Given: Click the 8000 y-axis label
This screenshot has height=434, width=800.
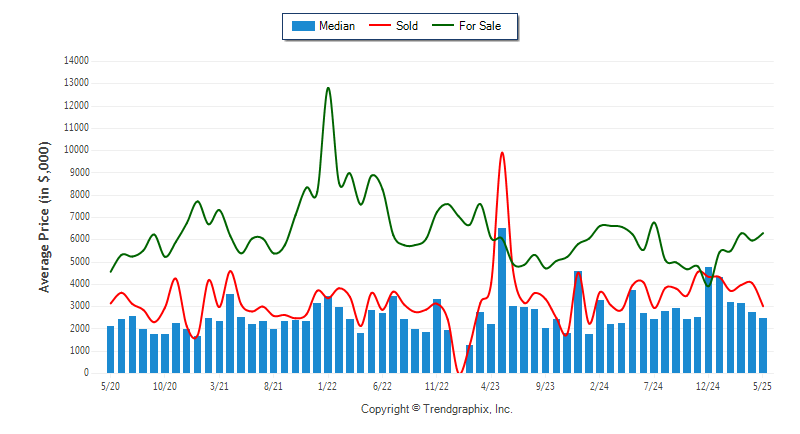Looking at the screenshot, I should tap(79, 195).
